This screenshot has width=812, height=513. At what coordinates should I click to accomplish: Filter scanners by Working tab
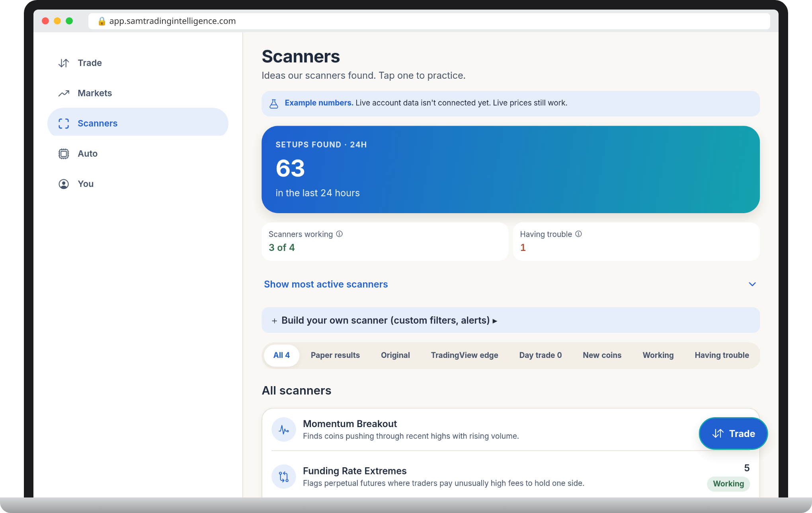point(658,355)
